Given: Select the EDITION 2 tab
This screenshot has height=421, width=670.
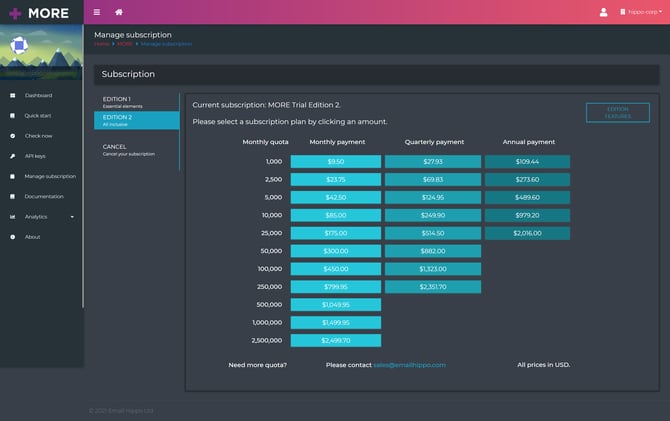Looking at the screenshot, I should [x=136, y=121].
